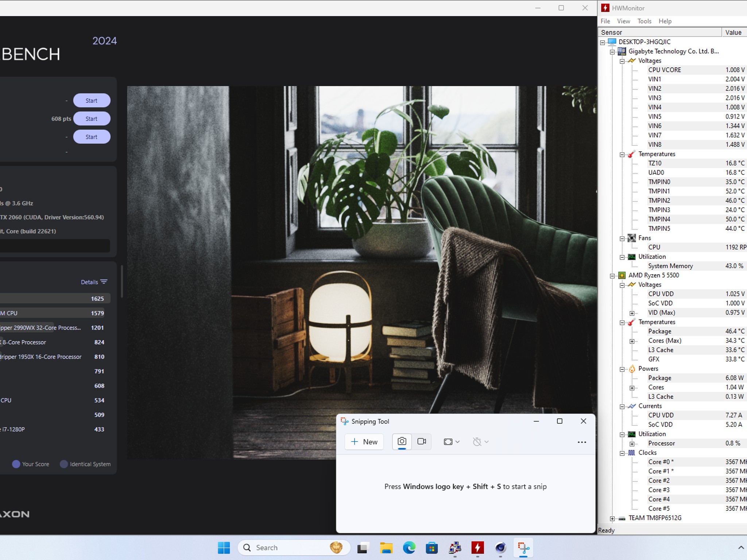Collapse the Fans group

622,238
